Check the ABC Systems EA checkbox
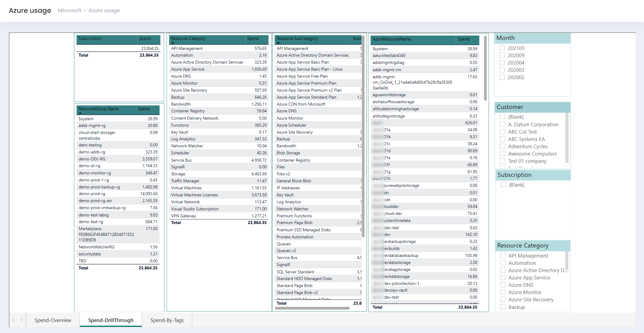 pos(503,139)
